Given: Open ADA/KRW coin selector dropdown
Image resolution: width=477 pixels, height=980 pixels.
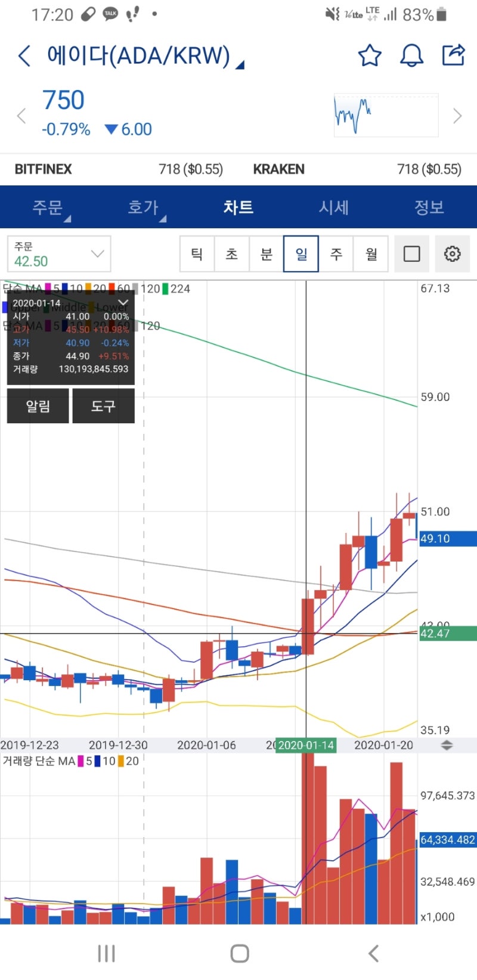Looking at the screenshot, I should point(145,56).
